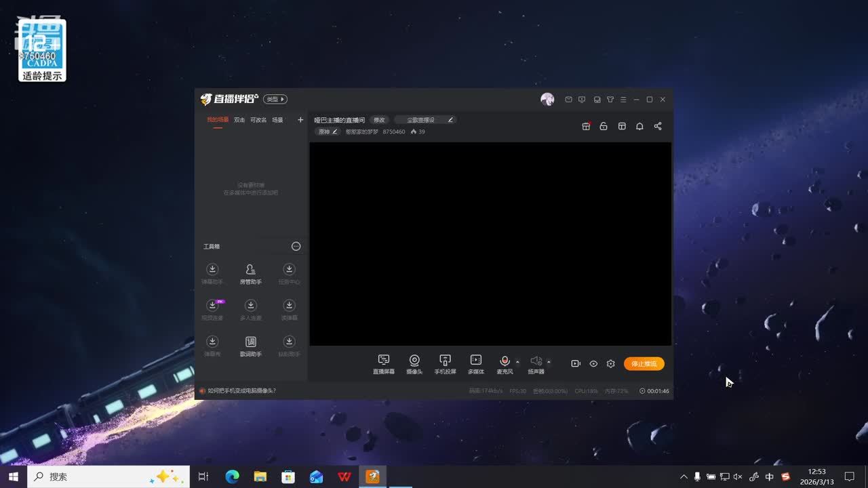Image resolution: width=868 pixels, height=488 pixels.
Task: Select the 双击 scene tab
Action: click(239, 120)
